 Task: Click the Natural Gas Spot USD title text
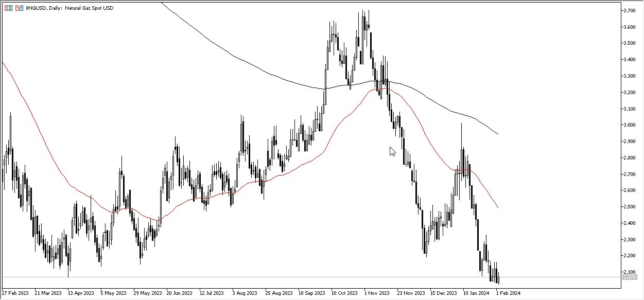tap(90, 8)
